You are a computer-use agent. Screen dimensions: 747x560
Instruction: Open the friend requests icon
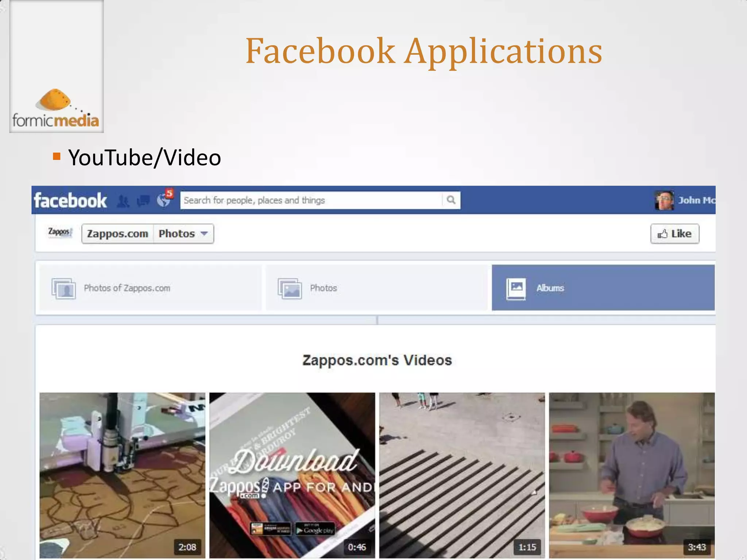123,201
